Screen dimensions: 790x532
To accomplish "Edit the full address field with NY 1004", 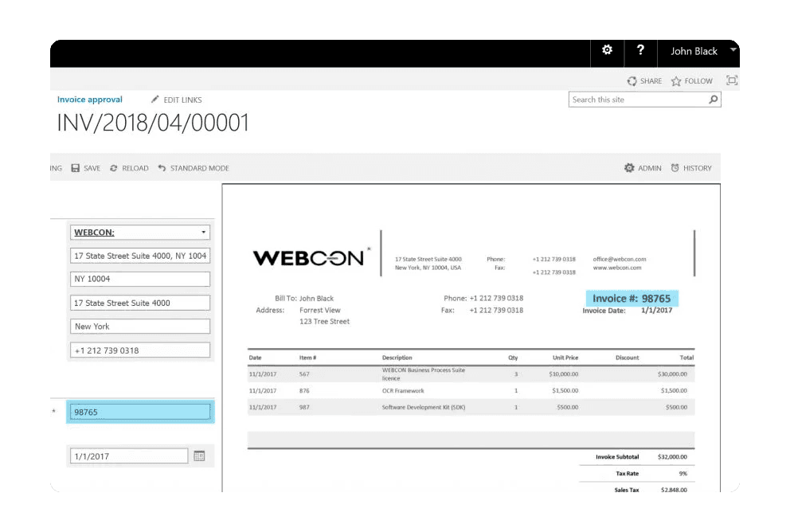I will click(x=140, y=256).
